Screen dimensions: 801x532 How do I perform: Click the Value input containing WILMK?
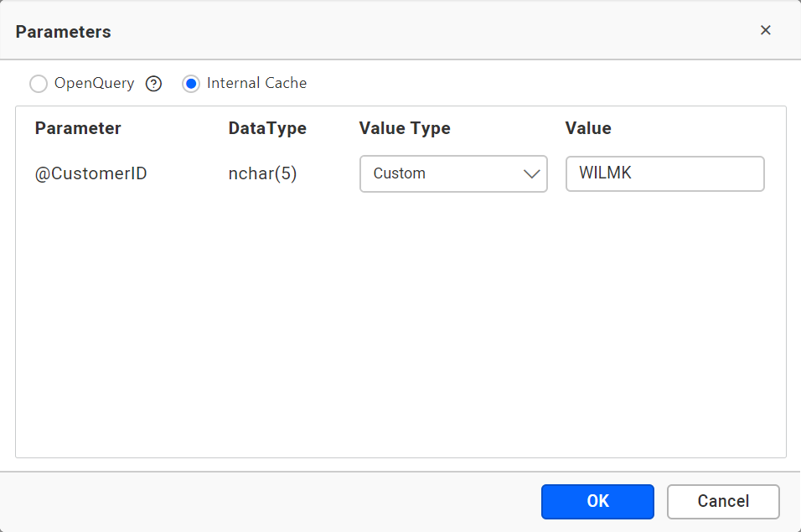(x=664, y=173)
